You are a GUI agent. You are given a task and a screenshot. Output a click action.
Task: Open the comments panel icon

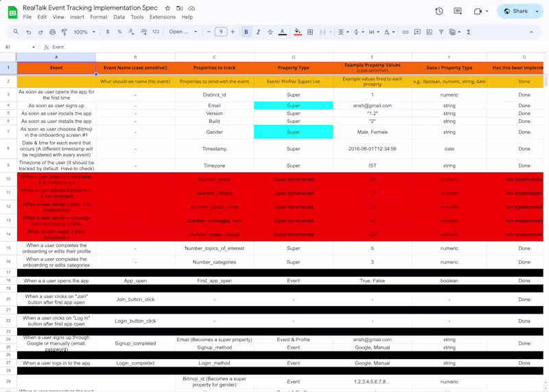[x=458, y=11]
